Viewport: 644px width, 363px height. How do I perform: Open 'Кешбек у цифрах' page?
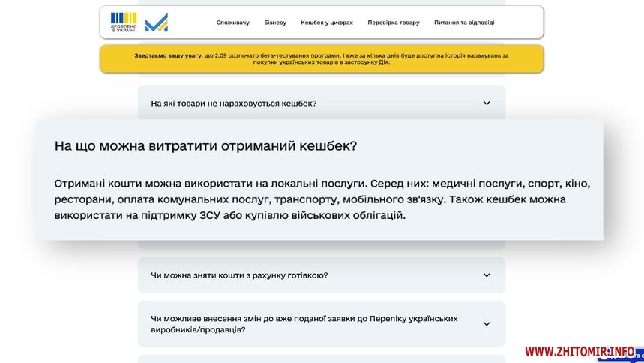pyautogui.click(x=327, y=22)
